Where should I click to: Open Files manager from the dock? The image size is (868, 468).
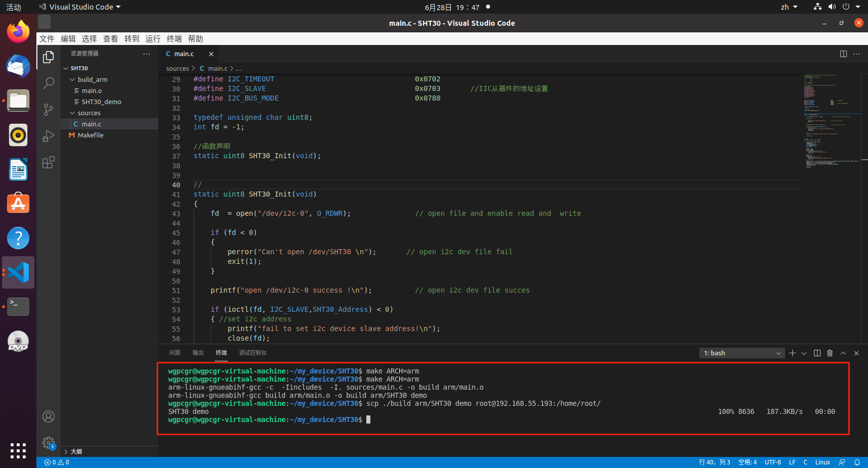[18, 101]
